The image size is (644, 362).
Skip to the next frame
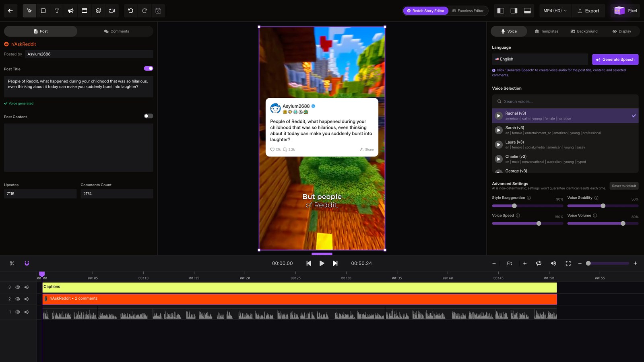pyautogui.click(x=335, y=263)
